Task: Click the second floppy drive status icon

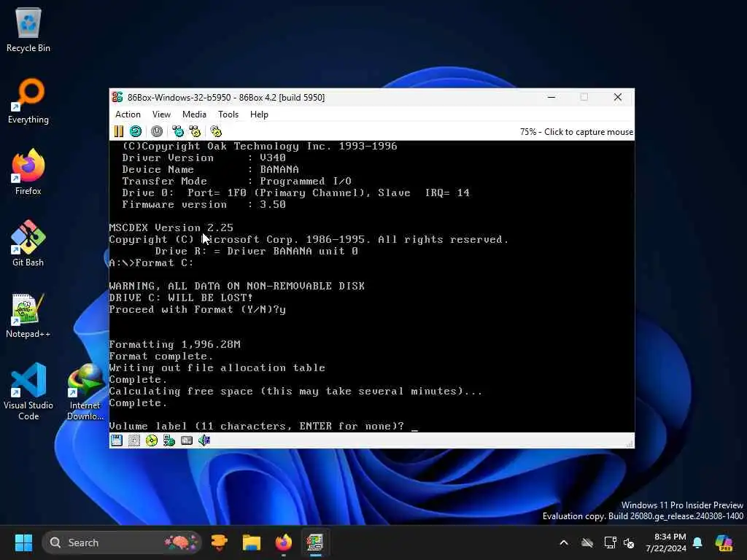Action: click(134, 440)
